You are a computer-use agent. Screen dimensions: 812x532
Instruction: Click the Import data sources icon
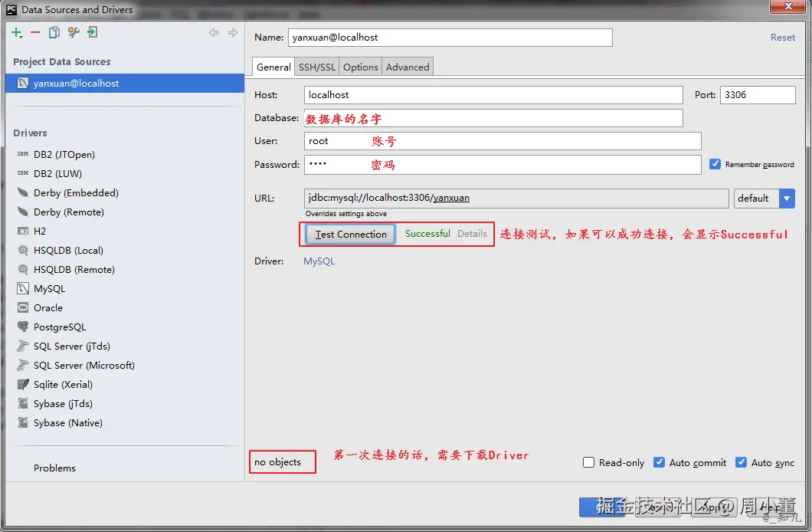click(x=92, y=33)
